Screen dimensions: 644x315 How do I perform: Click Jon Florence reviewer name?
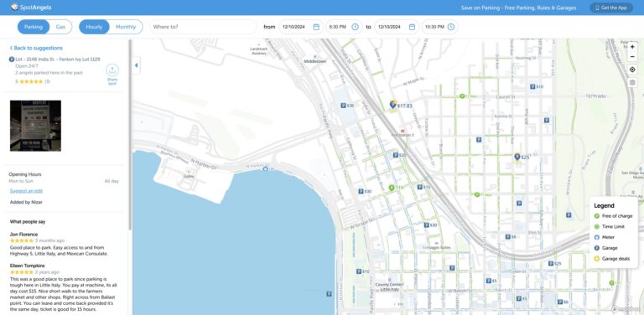[x=23, y=235]
